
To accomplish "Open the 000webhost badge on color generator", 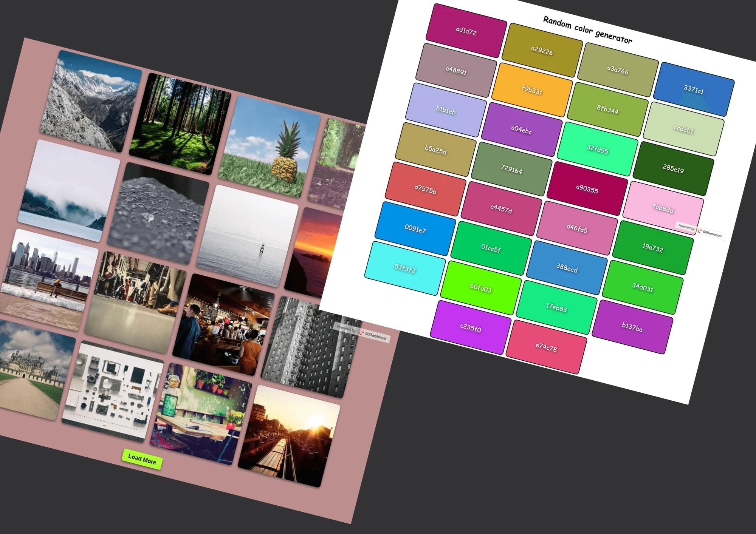I will pos(700,231).
